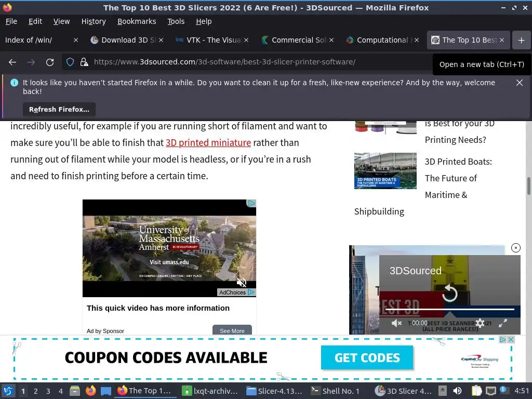532x399 pixels.
Task: Unmute the floating video player
Action: pyautogui.click(x=396, y=323)
